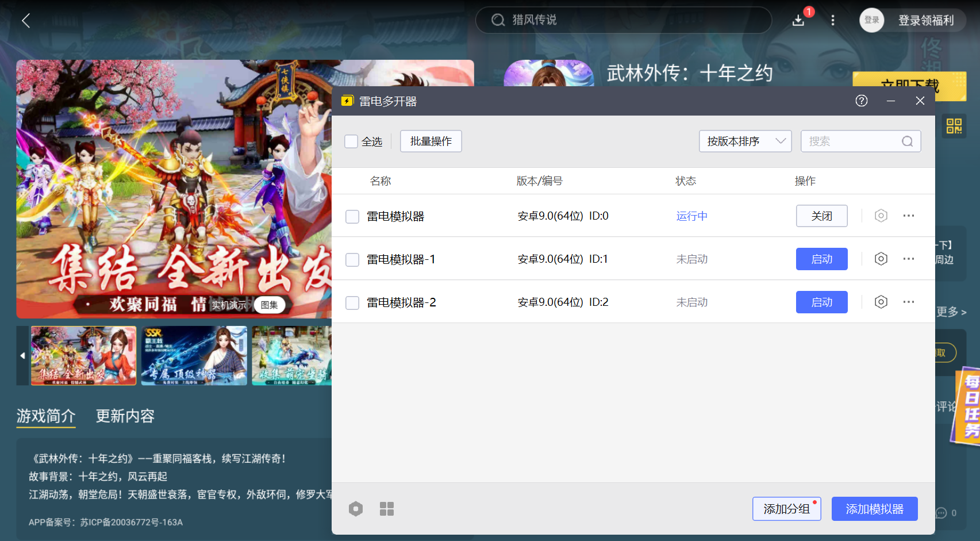Click the 批量操作 button
Viewport: 980px width, 541px height.
click(x=431, y=141)
